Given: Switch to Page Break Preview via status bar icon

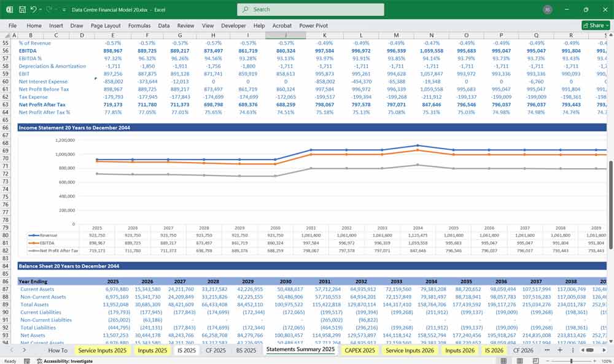Looking at the screenshot, I should pyautogui.click(x=535, y=360).
